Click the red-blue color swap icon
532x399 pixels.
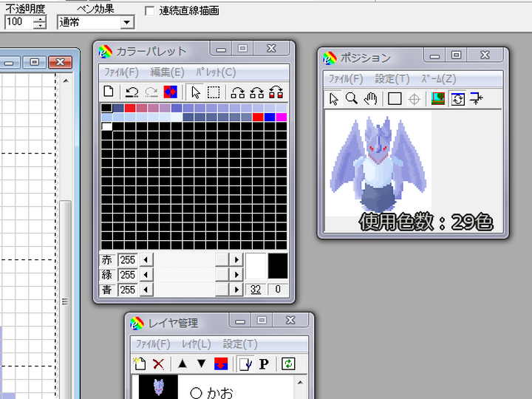[171, 92]
